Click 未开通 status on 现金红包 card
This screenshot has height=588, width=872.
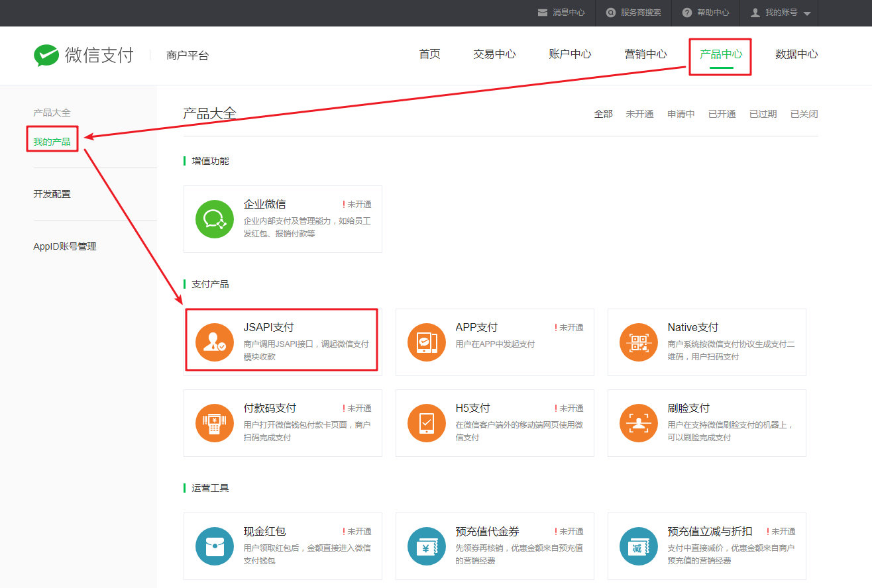point(357,531)
